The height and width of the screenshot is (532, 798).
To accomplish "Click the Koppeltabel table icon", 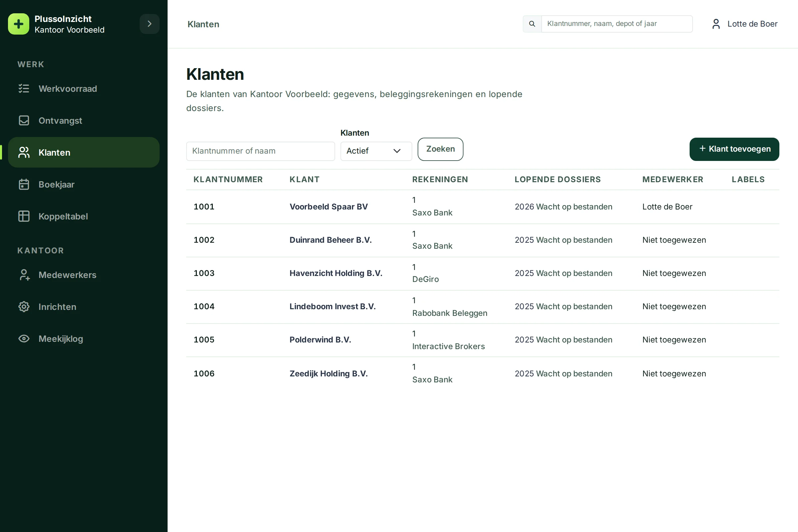I will [24, 216].
